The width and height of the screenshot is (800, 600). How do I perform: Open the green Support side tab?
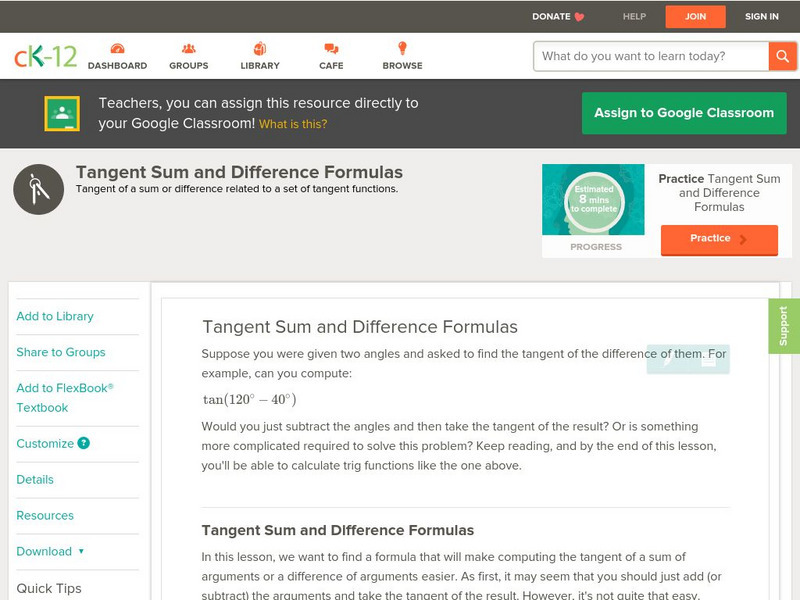pos(784,326)
